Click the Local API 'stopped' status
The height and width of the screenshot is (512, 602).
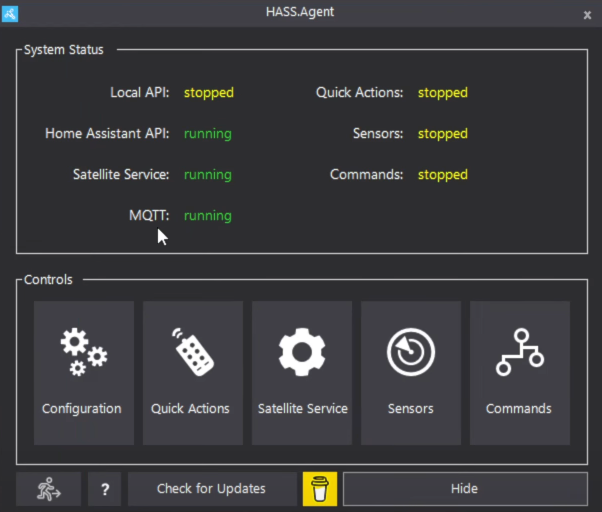pyautogui.click(x=209, y=93)
